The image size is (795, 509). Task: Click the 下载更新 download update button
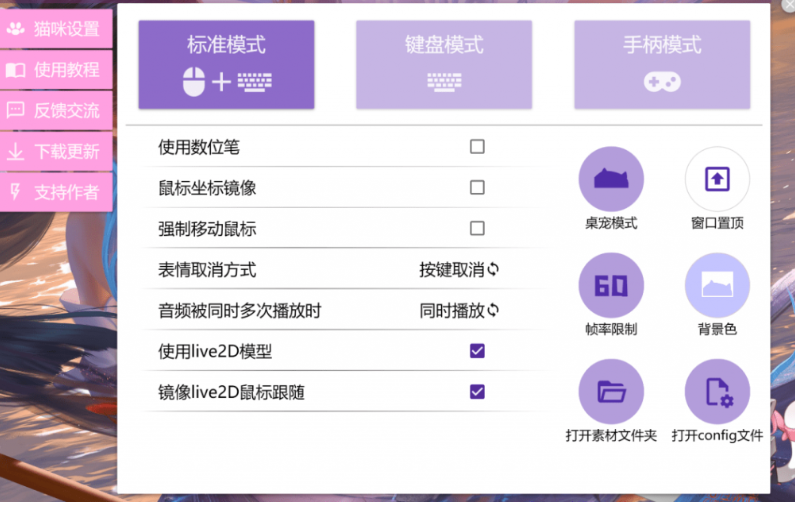56,152
